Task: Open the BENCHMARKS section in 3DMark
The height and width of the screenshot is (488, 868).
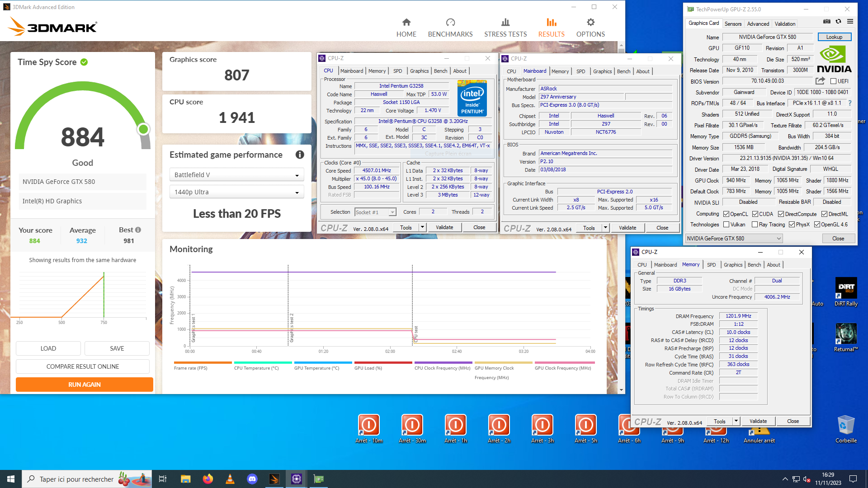Action: [x=450, y=28]
